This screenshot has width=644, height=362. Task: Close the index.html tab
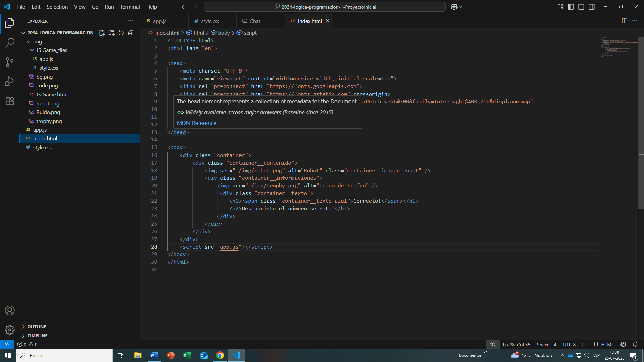click(x=327, y=21)
